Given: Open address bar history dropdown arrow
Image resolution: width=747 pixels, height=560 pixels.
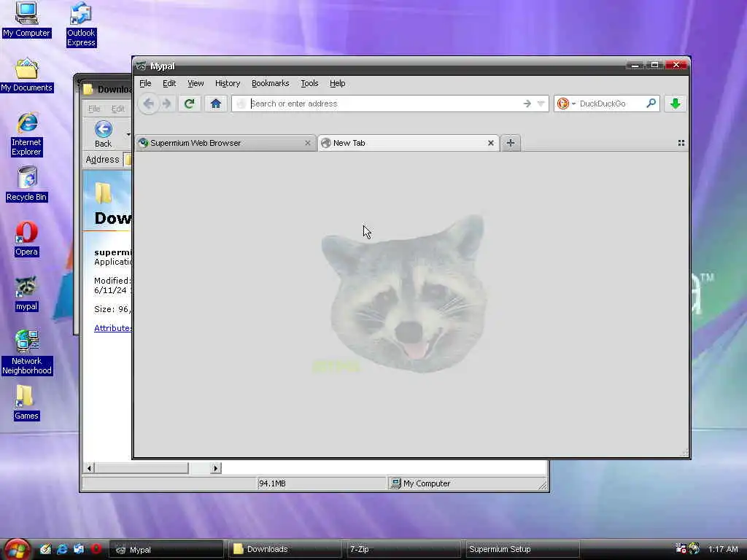Looking at the screenshot, I should (541, 104).
